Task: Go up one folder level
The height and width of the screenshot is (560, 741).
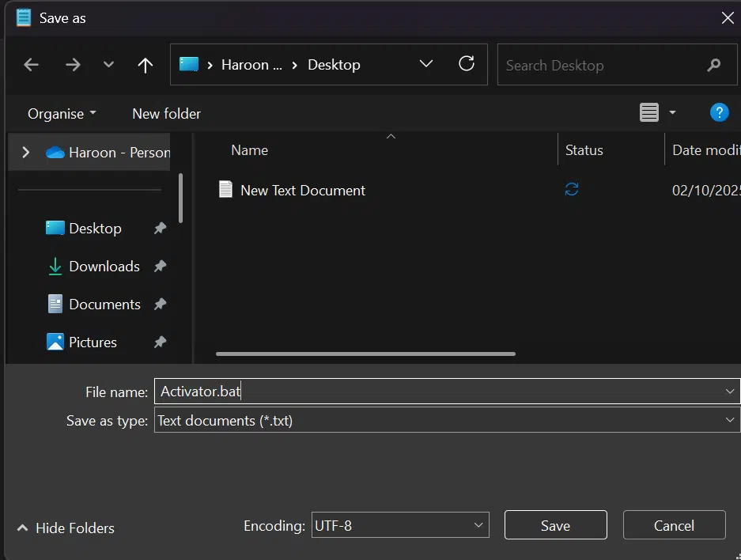Action: pos(145,65)
